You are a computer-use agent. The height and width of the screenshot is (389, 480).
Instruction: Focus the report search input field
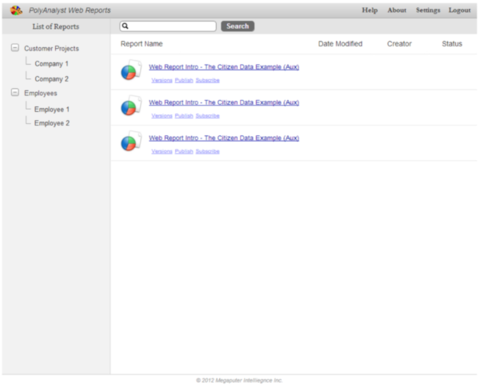click(x=168, y=26)
